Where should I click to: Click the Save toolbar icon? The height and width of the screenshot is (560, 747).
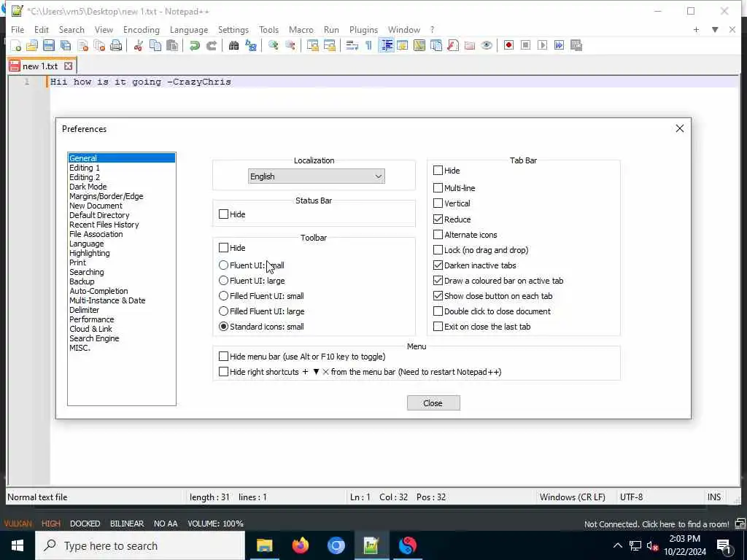pyautogui.click(x=49, y=45)
